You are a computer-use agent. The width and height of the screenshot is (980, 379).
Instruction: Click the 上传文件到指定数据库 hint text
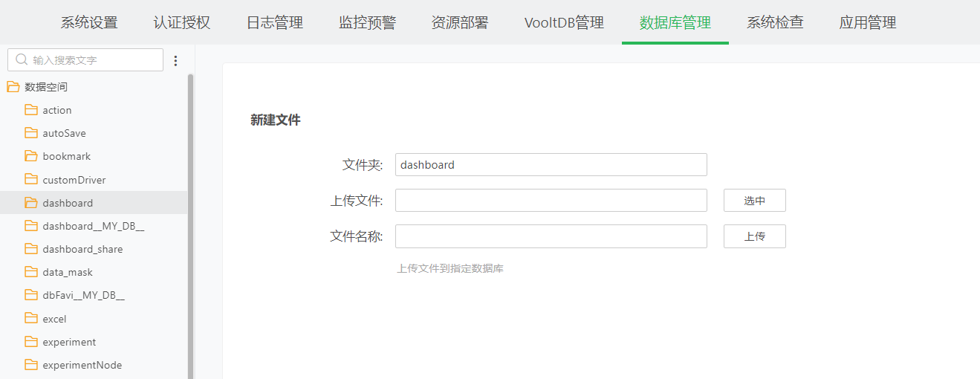(x=450, y=268)
